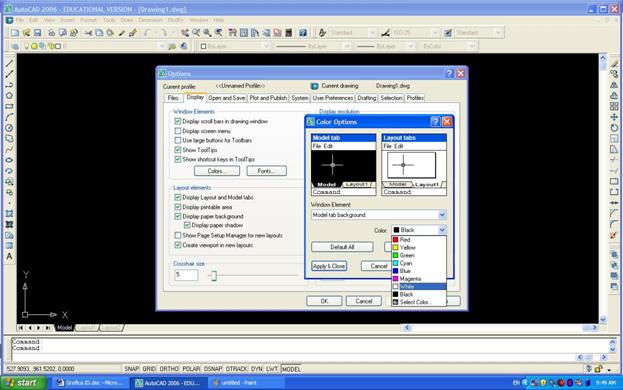Screen dimensions: 623x390
Task: Click the Apply & Close button
Action: pos(329,266)
